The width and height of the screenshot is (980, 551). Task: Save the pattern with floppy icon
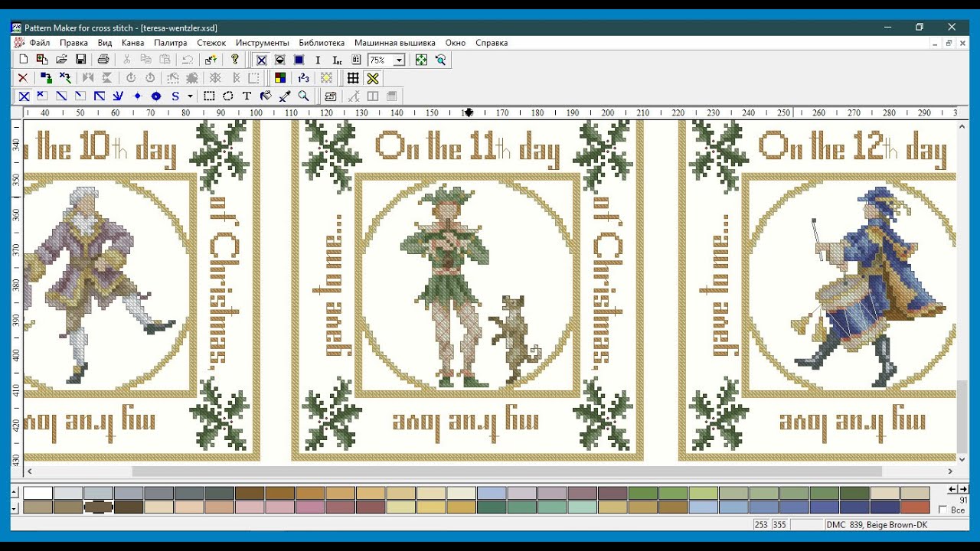(80, 60)
